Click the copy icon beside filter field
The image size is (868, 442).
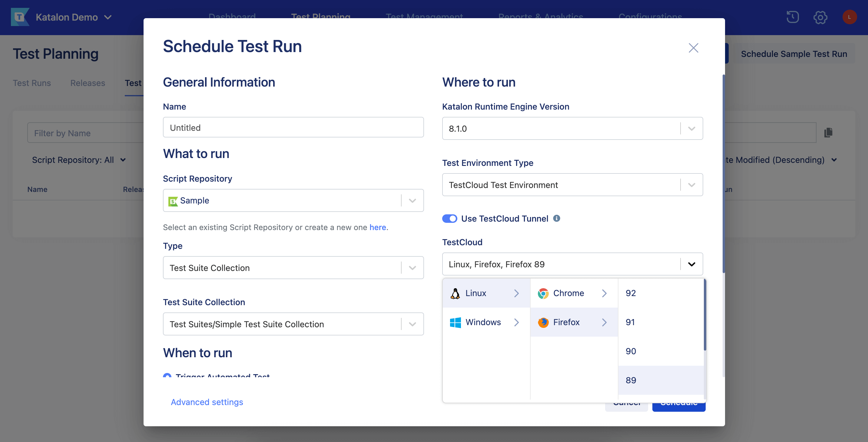[x=828, y=133]
